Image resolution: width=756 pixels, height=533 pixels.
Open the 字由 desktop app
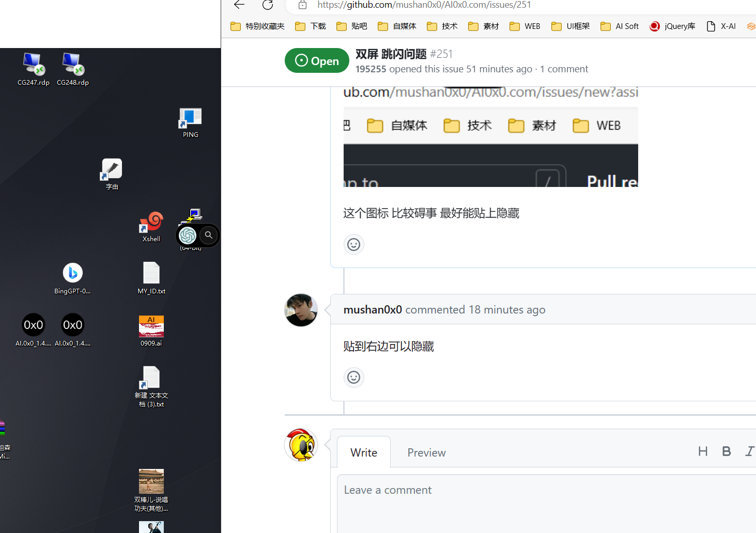(111, 168)
